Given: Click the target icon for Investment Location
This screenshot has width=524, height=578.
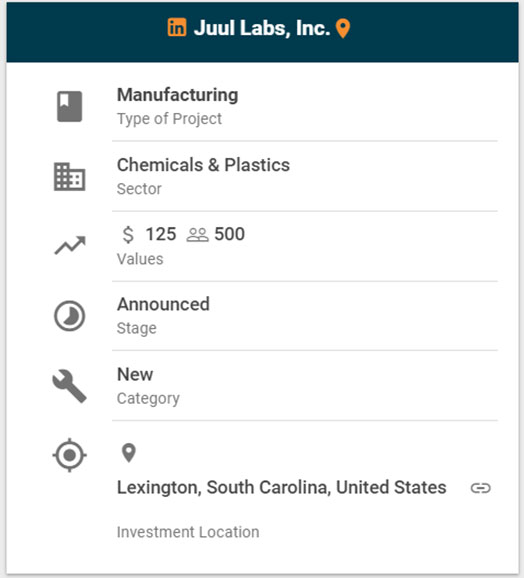Looking at the screenshot, I should pos(69,455).
